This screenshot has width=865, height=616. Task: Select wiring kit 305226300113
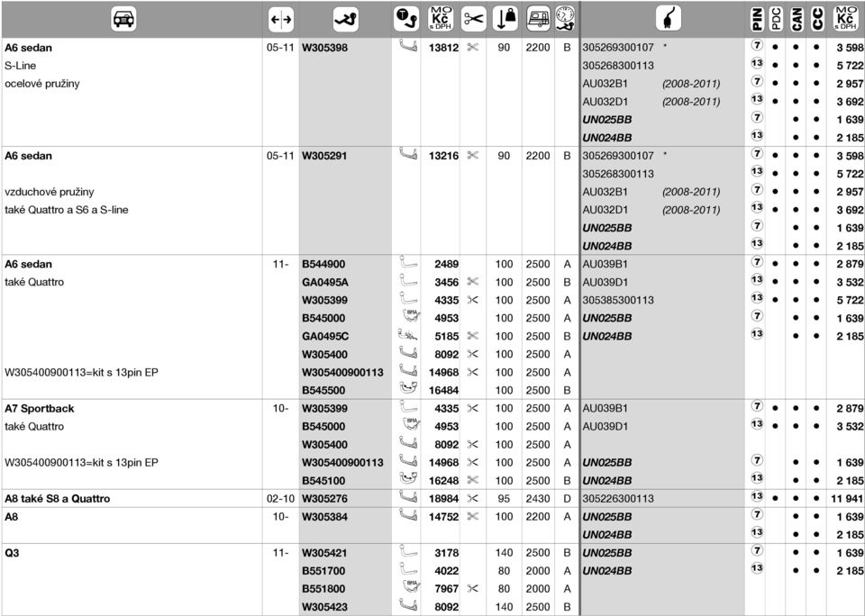618,499
